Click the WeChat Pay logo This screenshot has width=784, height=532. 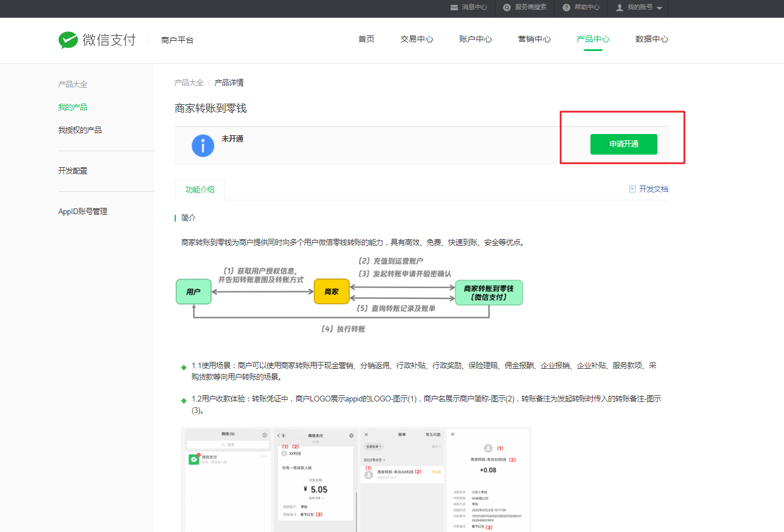[97, 40]
